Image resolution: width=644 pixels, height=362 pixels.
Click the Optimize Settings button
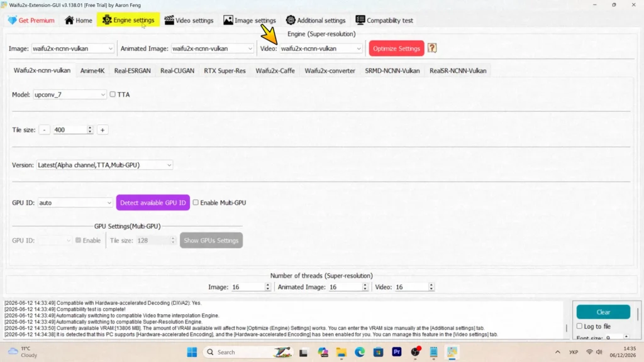click(x=396, y=48)
